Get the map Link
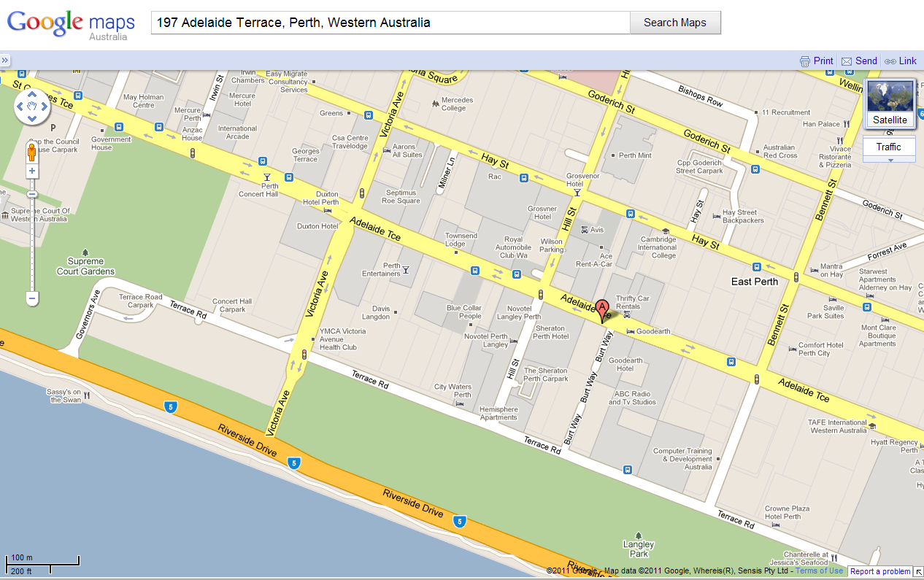The height and width of the screenshot is (580, 924). [x=901, y=61]
